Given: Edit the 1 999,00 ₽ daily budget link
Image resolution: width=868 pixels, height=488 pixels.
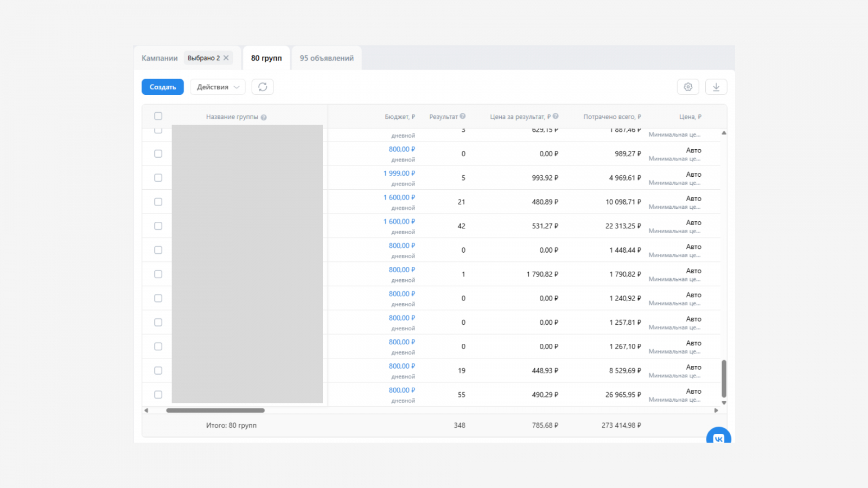Looking at the screenshot, I should 399,174.
